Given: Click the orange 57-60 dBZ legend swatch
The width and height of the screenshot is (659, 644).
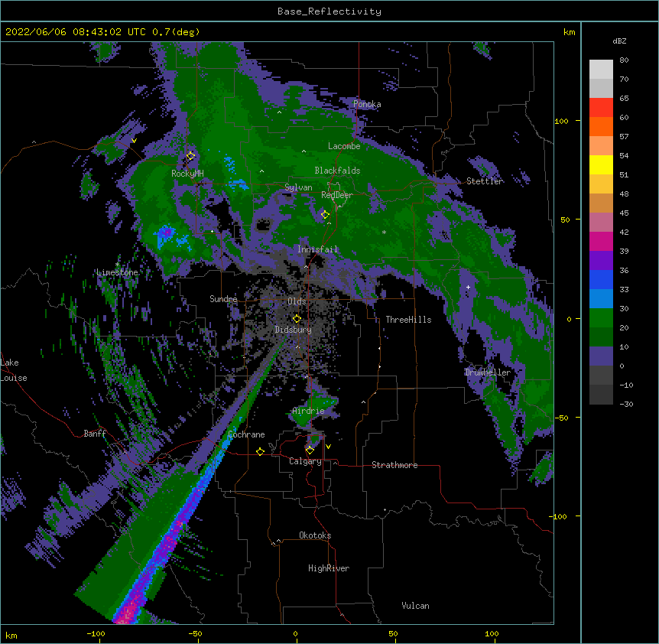Looking at the screenshot, I should point(601,126).
